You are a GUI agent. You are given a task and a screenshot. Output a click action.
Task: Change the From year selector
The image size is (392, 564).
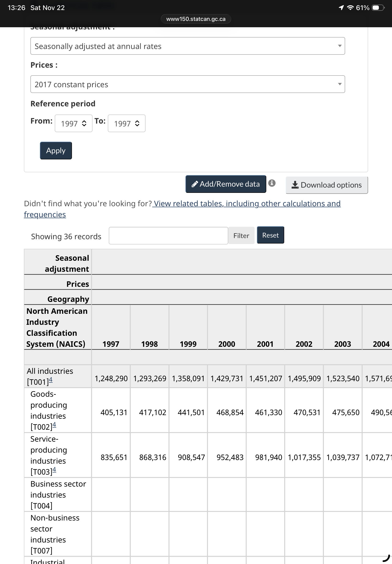click(x=73, y=124)
